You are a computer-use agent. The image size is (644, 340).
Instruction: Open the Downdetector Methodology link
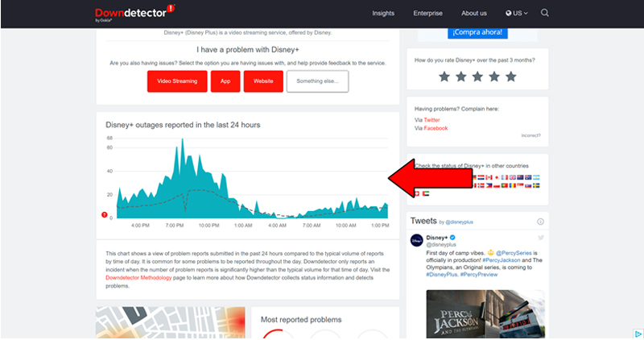pos(138,278)
